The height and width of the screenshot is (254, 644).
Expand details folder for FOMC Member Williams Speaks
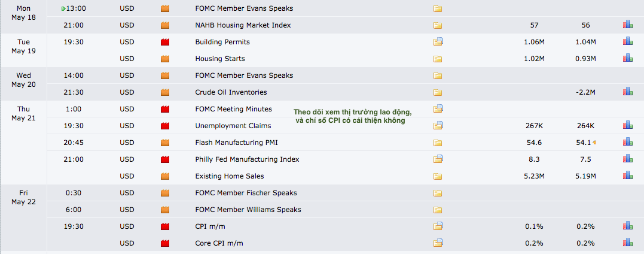[438, 210]
